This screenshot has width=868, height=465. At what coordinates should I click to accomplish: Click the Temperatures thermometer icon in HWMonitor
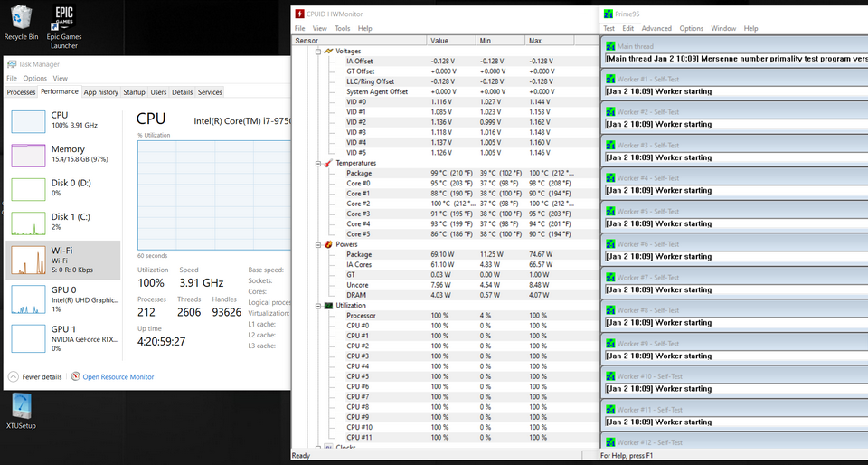pyautogui.click(x=328, y=163)
